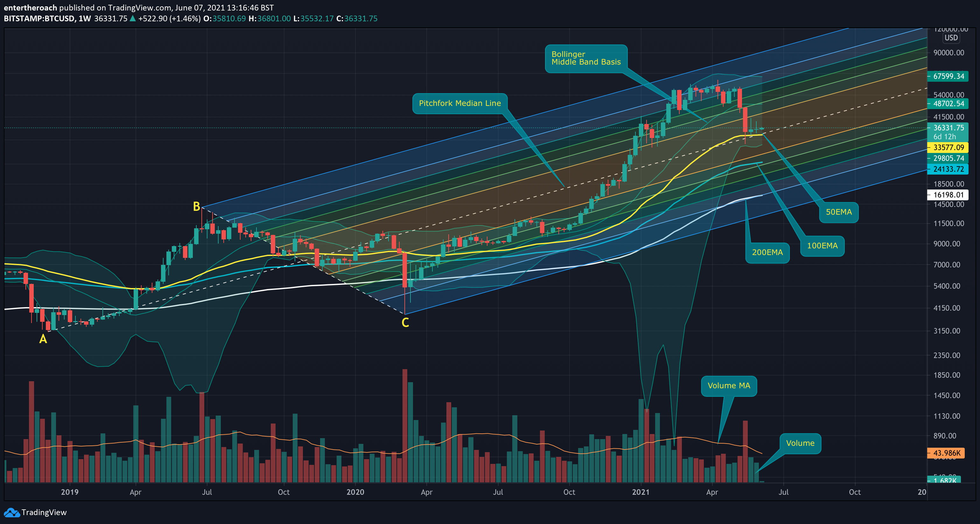This screenshot has width=980, height=524.
Task: Click the 2019 time axis label
Action: coord(70,492)
